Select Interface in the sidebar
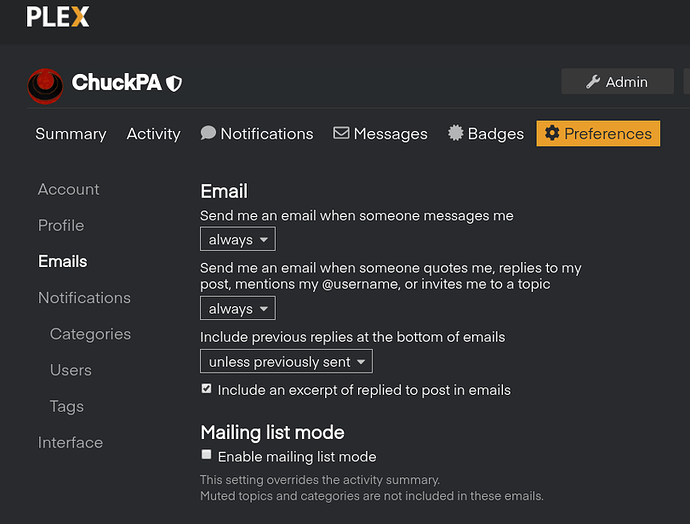 70,442
